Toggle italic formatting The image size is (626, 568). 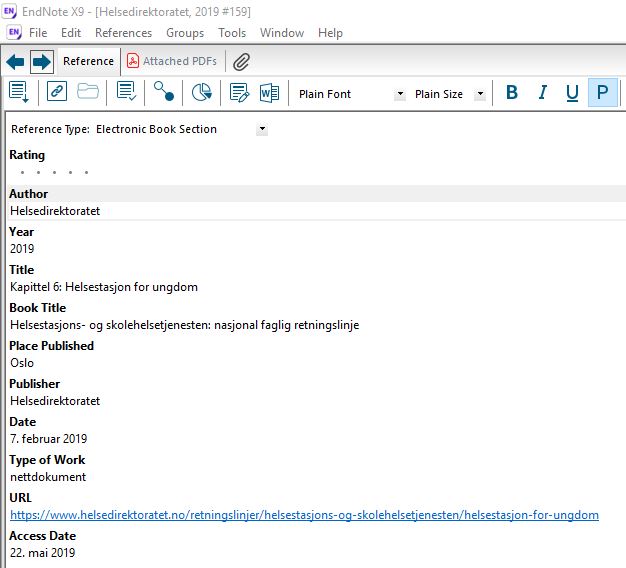[x=543, y=93]
